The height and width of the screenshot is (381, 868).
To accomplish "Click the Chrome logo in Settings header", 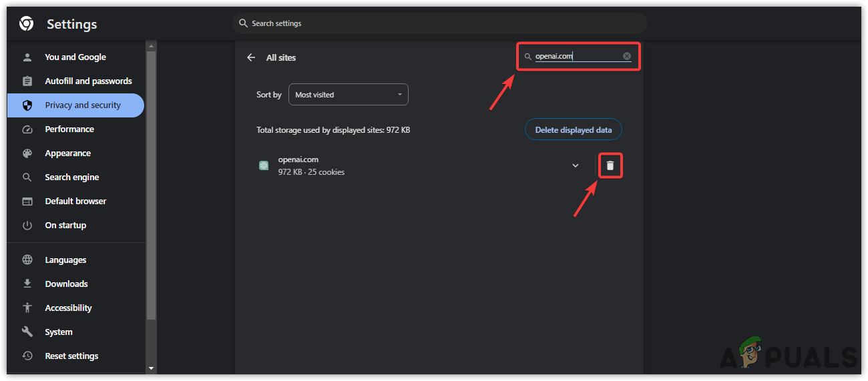I will pos(27,24).
